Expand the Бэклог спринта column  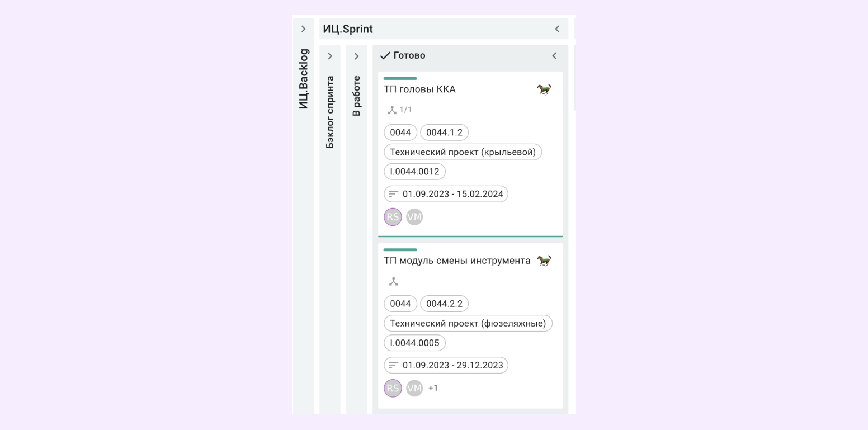(330, 56)
